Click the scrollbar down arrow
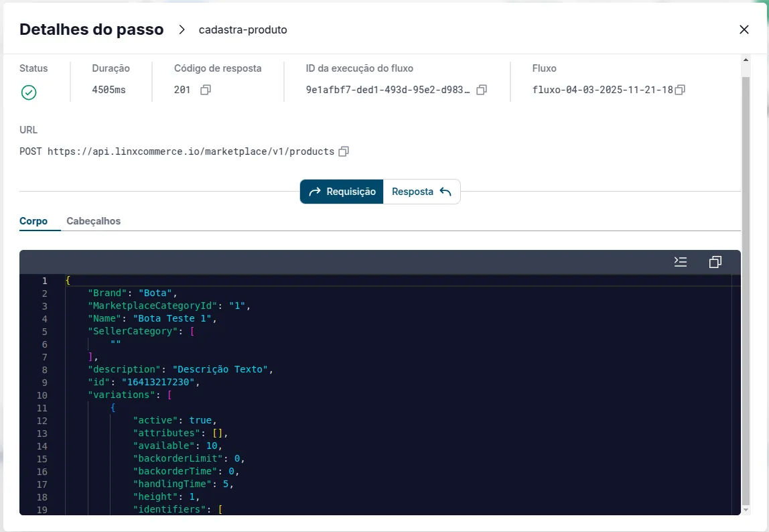769x532 pixels. click(746, 510)
